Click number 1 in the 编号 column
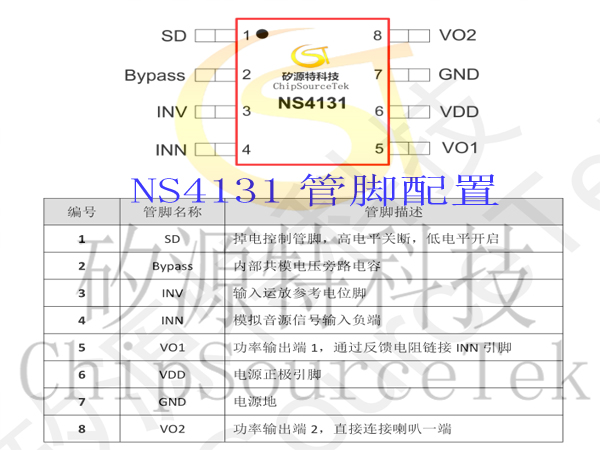Viewport: 600px width, 450px height. pos(82,239)
